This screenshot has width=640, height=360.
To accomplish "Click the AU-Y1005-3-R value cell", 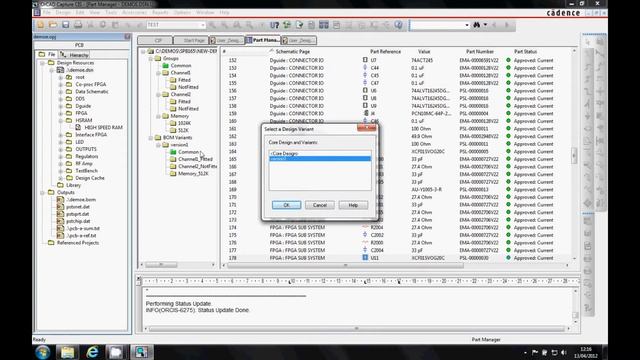I will (427, 189).
